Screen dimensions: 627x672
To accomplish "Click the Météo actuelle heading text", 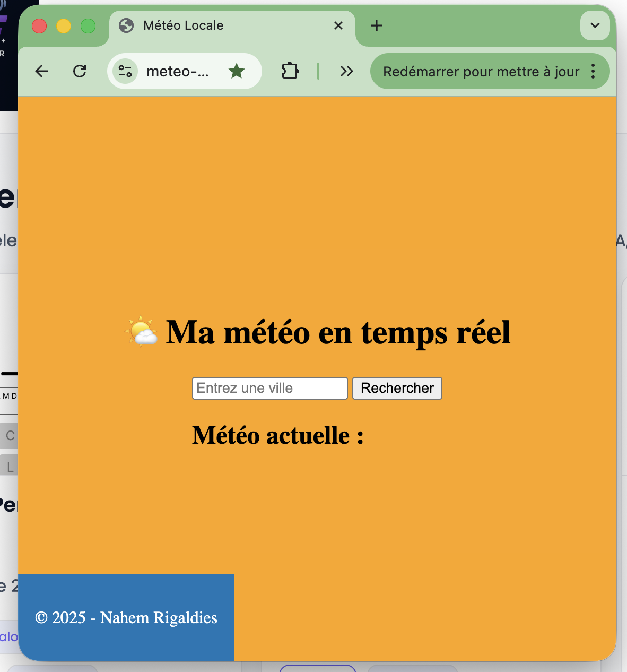I will pyautogui.click(x=277, y=435).
